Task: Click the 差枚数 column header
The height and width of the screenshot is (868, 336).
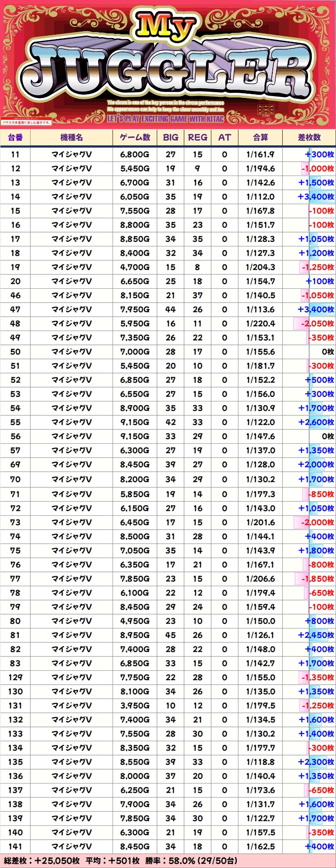Action: [x=309, y=137]
